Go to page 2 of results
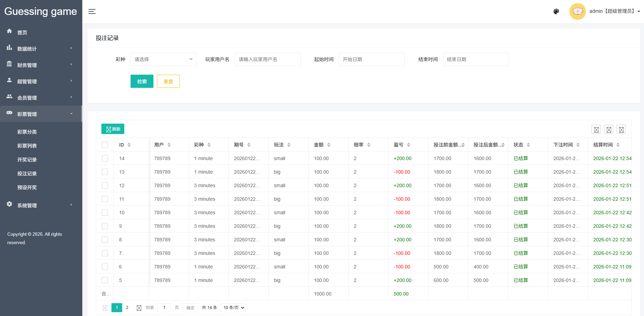The height and width of the screenshot is (316, 644). [127, 308]
